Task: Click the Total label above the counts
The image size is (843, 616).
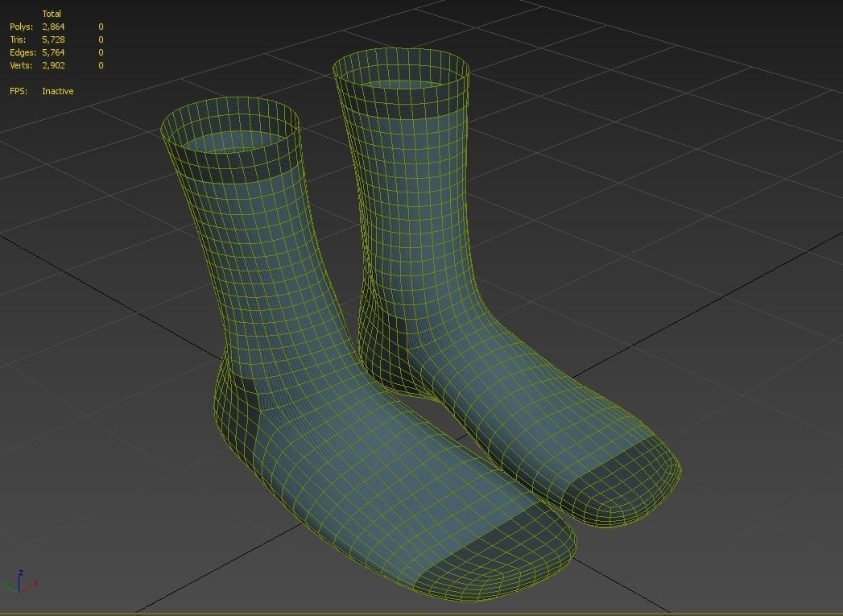Action: click(x=53, y=14)
